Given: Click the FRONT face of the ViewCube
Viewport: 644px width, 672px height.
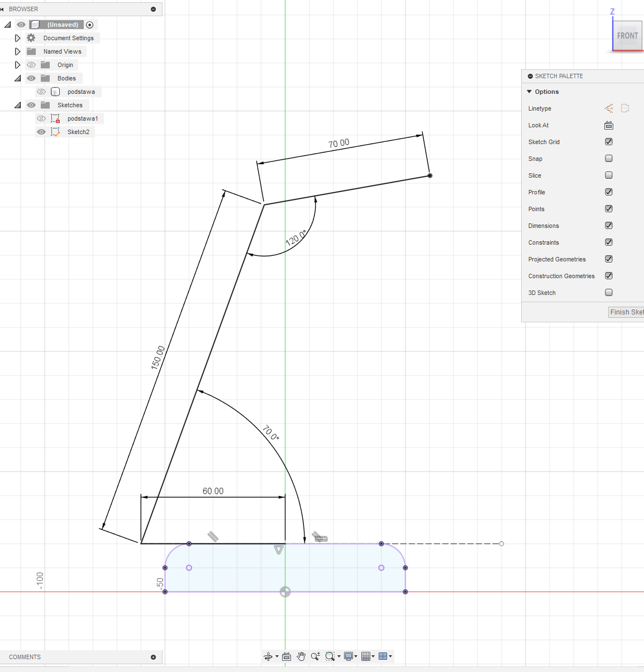Looking at the screenshot, I should pos(627,36).
